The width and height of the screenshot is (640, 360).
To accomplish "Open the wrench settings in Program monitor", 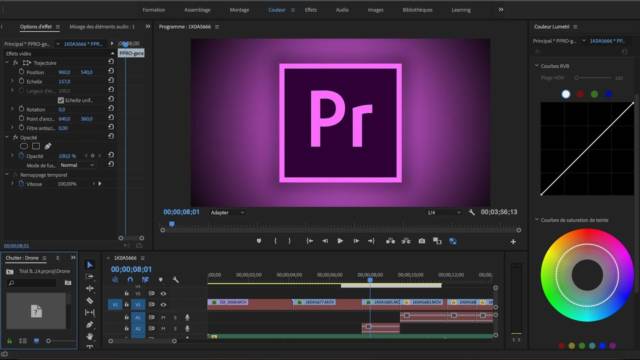I will (471, 212).
